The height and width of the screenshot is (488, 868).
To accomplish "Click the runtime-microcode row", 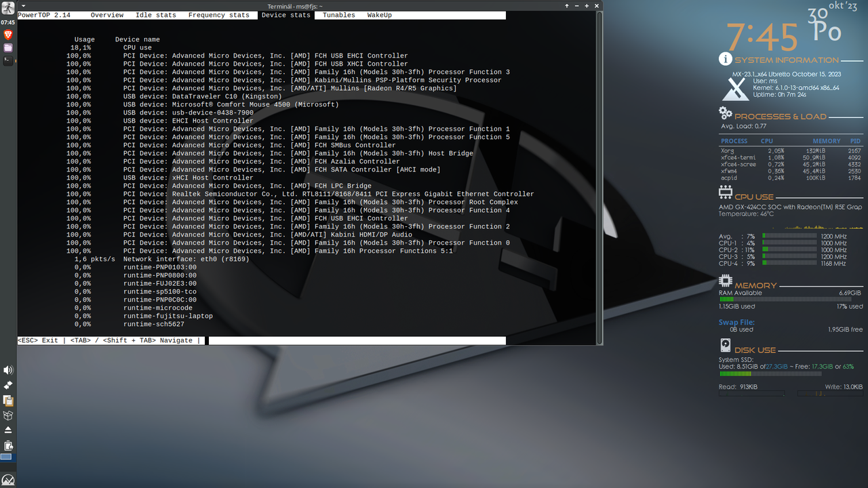I will point(134,308).
